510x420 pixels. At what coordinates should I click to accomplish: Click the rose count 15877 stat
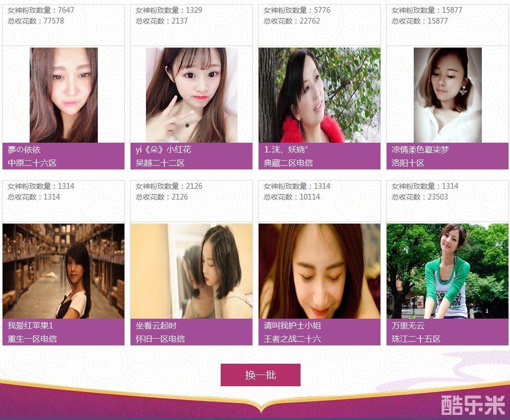(x=427, y=10)
